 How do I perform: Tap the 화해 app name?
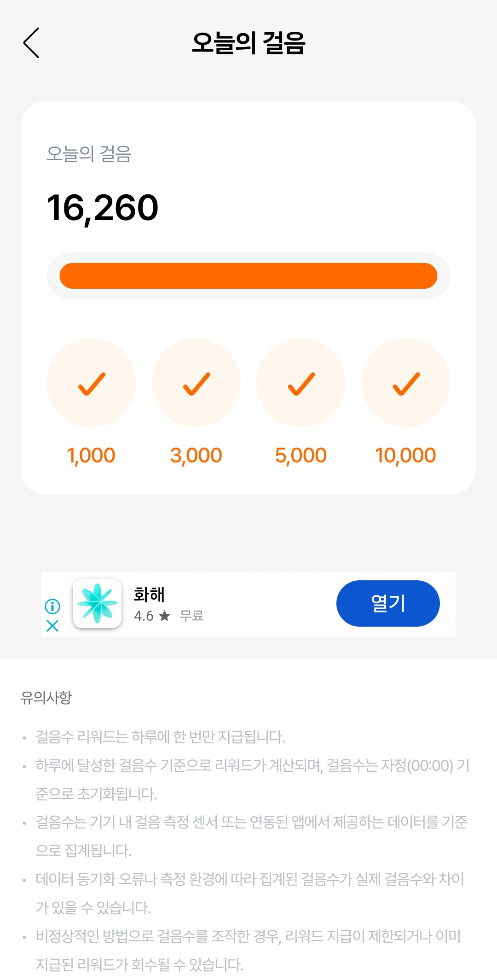coord(149,595)
